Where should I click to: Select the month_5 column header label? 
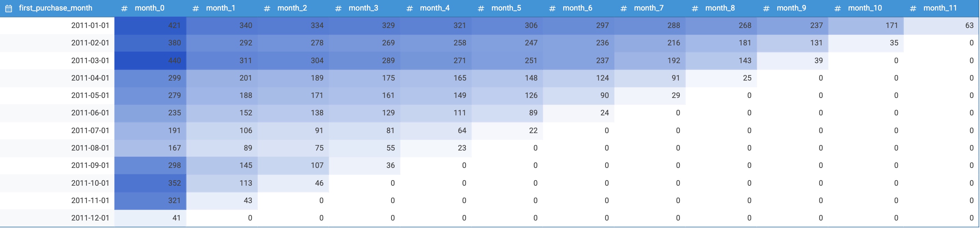pos(506,8)
